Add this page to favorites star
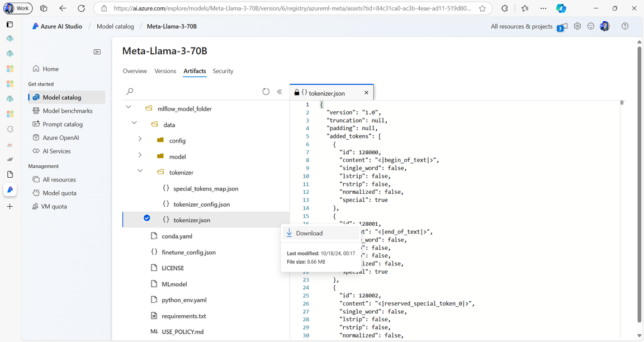 [482, 8]
